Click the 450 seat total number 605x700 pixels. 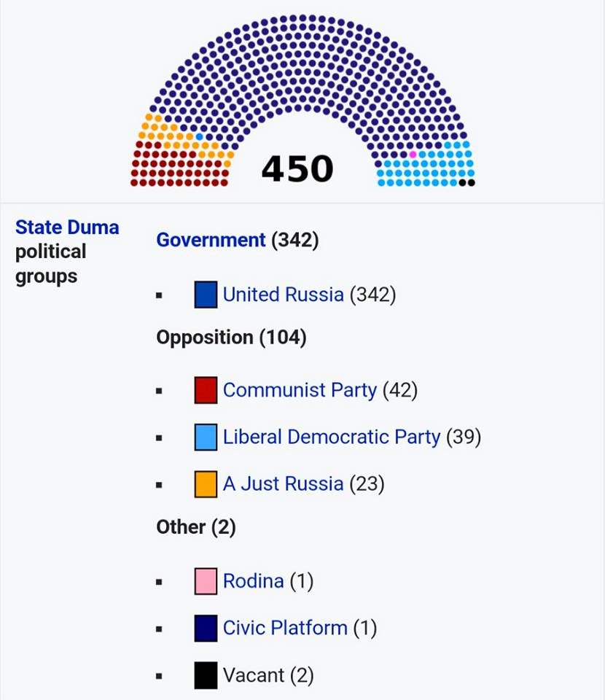pyautogui.click(x=297, y=169)
